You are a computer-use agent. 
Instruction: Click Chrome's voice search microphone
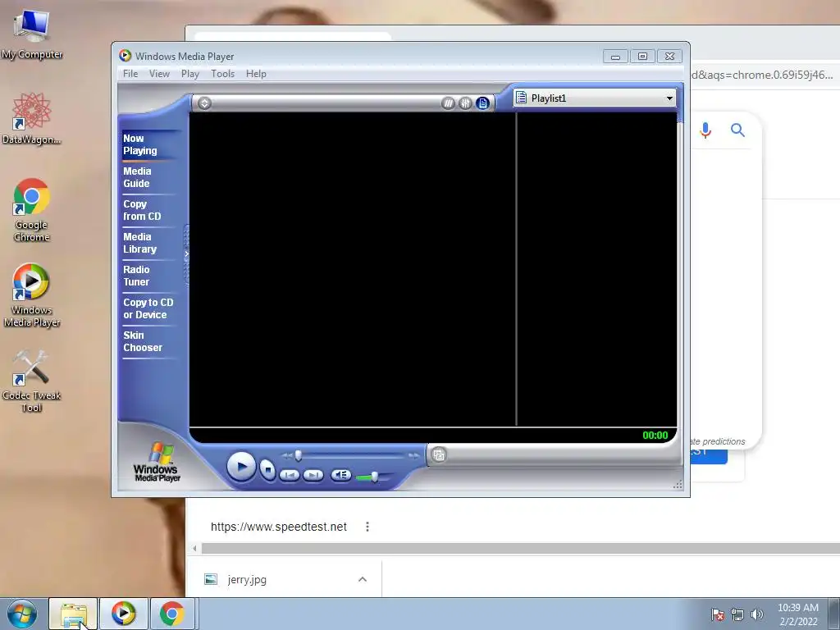tap(705, 130)
